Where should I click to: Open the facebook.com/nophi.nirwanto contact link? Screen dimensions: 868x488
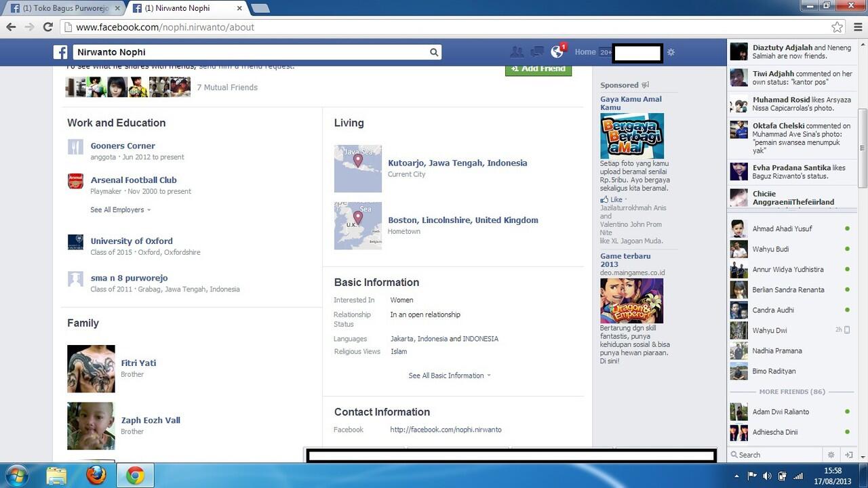(x=446, y=430)
